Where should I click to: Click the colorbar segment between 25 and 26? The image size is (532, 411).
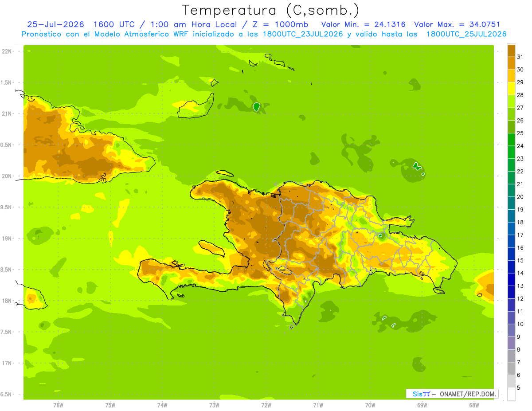511,127
